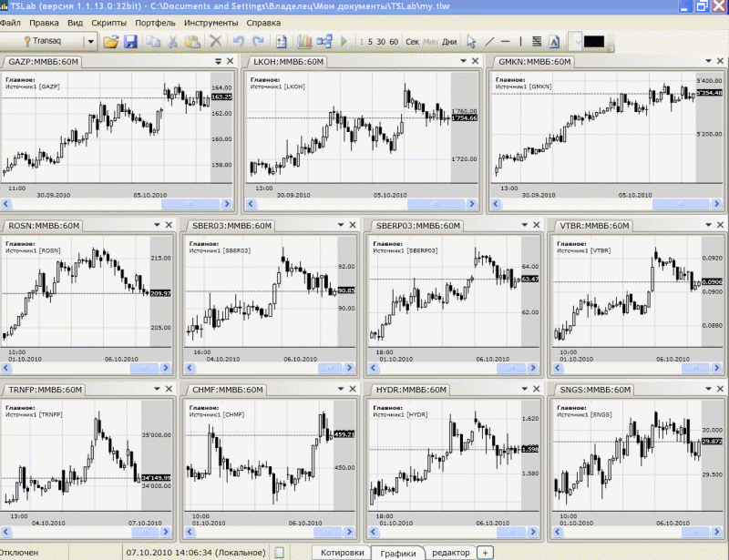Click the SNGS chart scroll left arrow

click(558, 532)
